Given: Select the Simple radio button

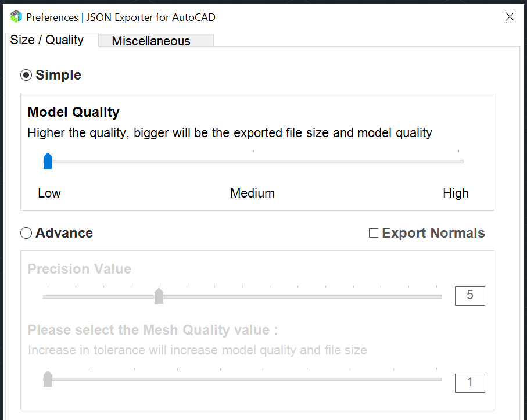Looking at the screenshot, I should [26, 75].
